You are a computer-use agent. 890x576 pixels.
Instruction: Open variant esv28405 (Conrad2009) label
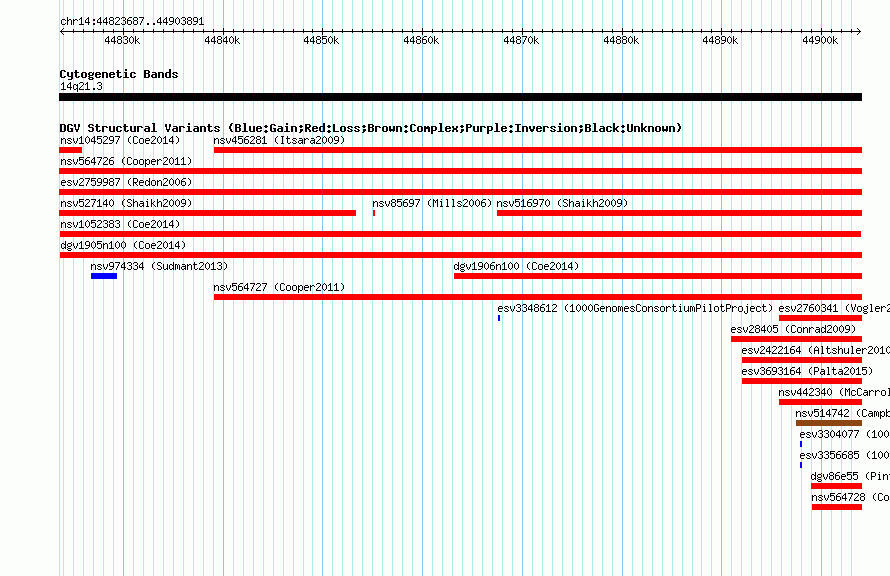pyautogui.click(x=793, y=329)
